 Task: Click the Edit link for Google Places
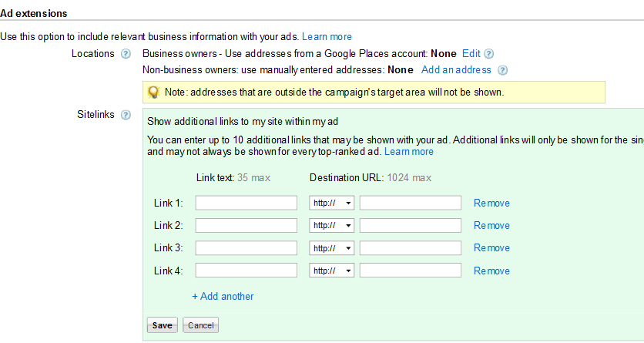(471, 54)
